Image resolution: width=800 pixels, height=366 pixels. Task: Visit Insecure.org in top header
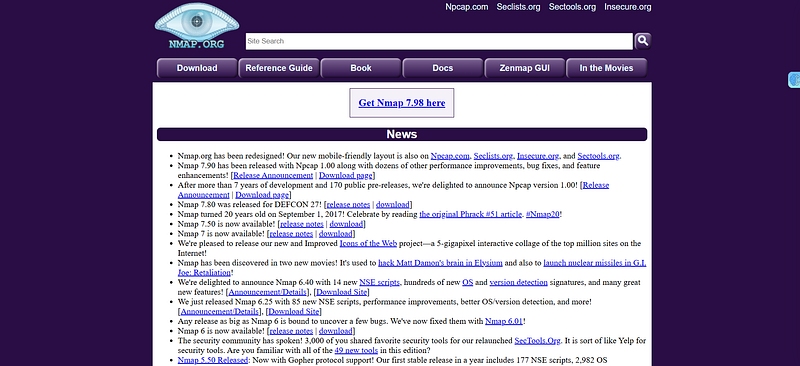[628, 7]
